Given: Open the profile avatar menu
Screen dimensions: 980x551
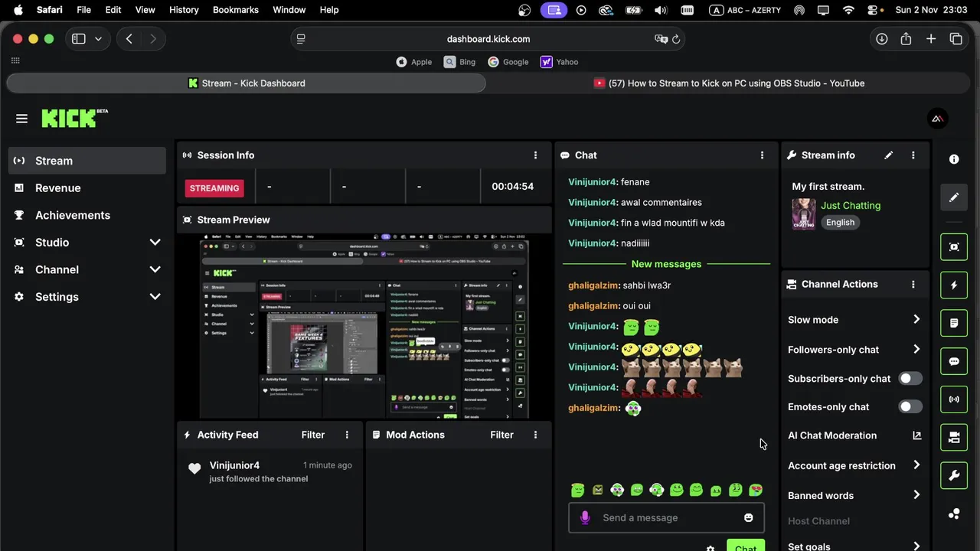Looking at the screenshot, I should pyautogui.click(x=937, y=119).
